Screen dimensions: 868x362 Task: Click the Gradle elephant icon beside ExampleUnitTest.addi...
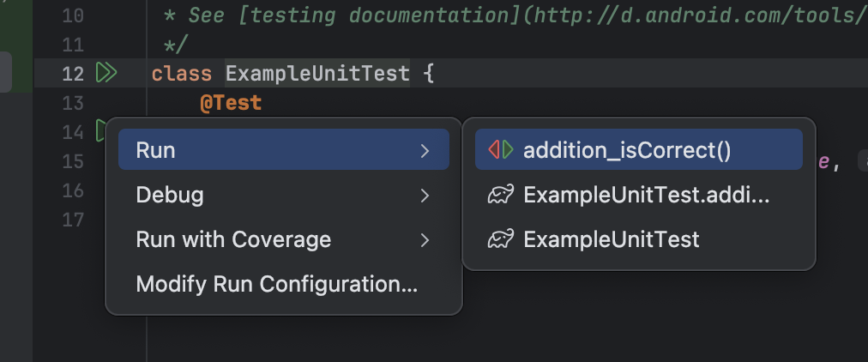coord(501,196)
